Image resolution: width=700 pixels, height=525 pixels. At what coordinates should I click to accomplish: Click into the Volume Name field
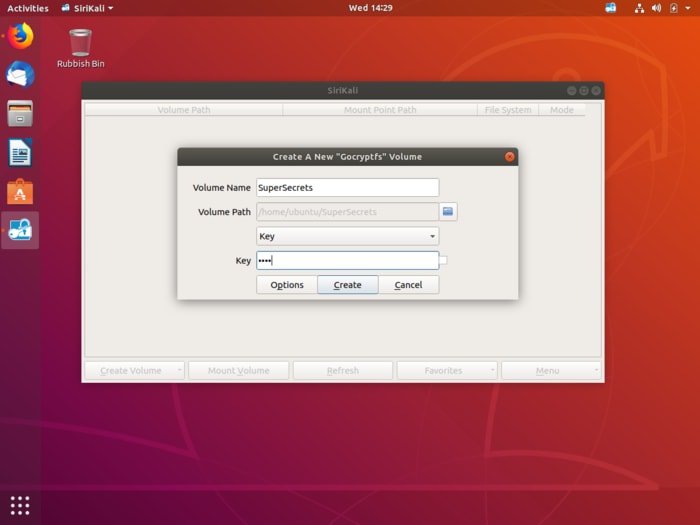(347, 187)
